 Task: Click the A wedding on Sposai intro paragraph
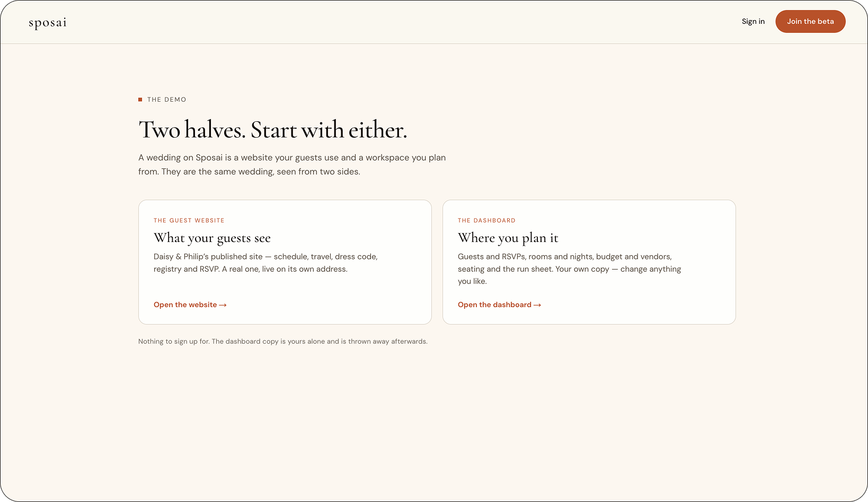[x=292, y=165]
